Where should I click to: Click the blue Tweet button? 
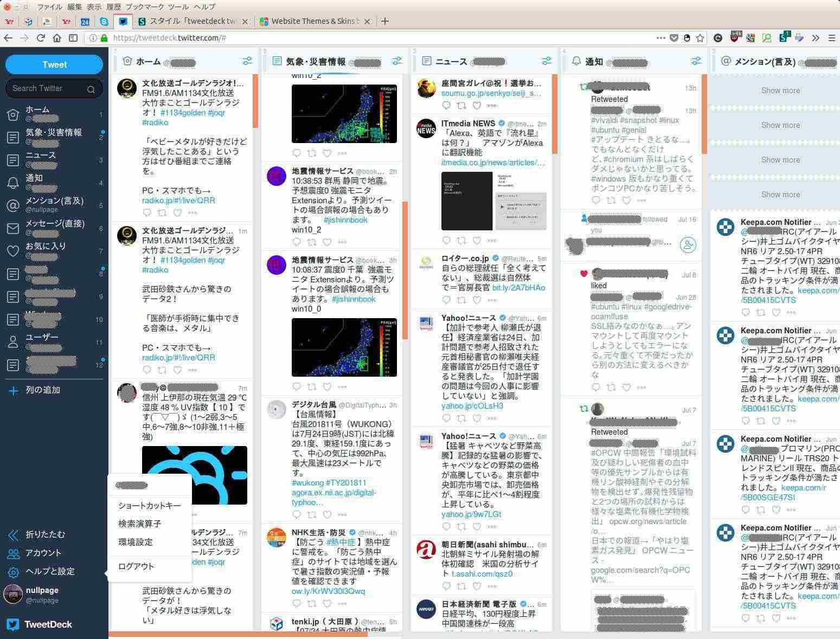[54, 64]
